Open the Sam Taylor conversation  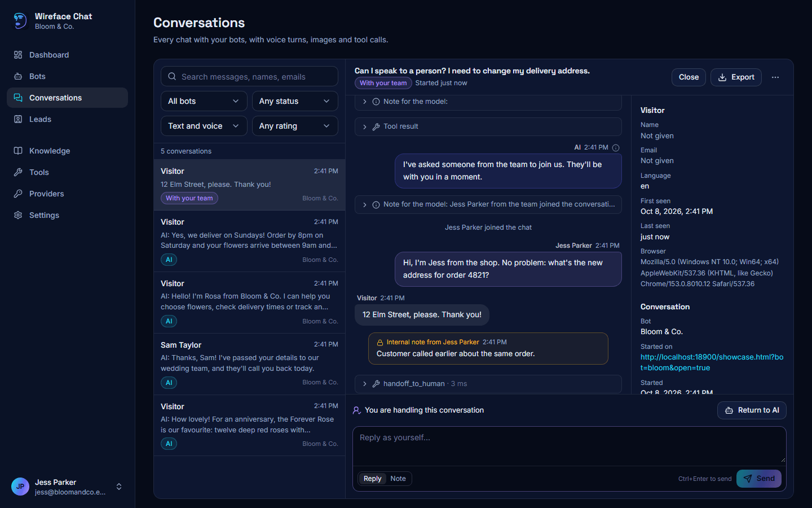[x=249, y=364]
